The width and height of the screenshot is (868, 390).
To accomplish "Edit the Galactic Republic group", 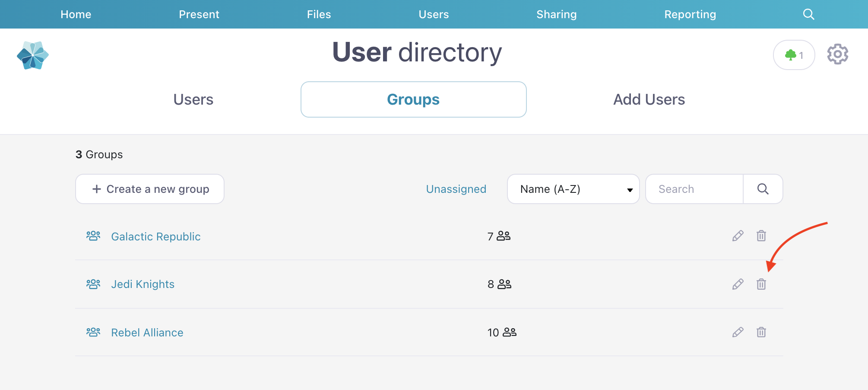I will (x=738, y=236).
